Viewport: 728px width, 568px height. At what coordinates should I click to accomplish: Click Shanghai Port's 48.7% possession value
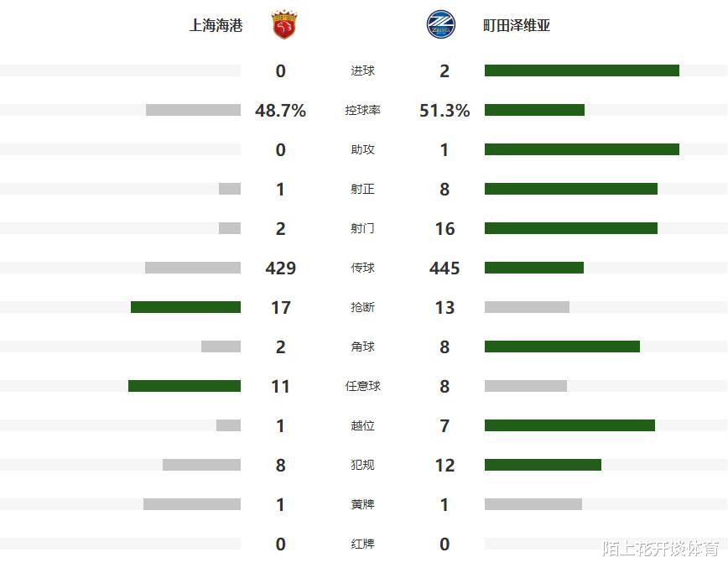280,110
